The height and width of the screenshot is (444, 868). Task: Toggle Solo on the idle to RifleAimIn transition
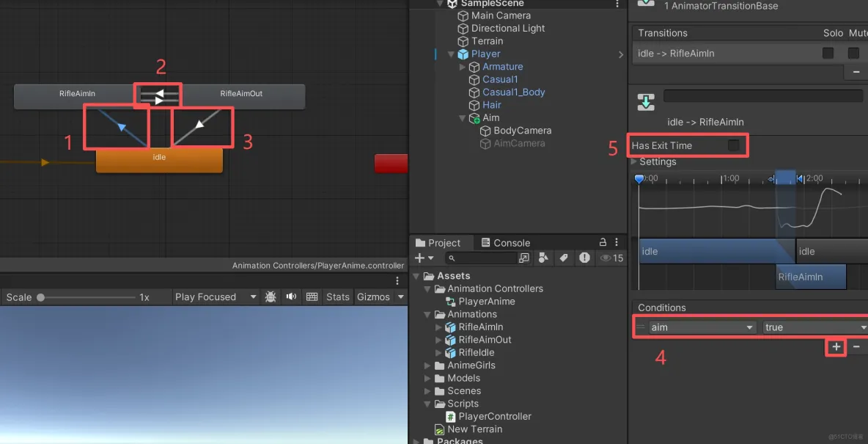coord(828,53)
